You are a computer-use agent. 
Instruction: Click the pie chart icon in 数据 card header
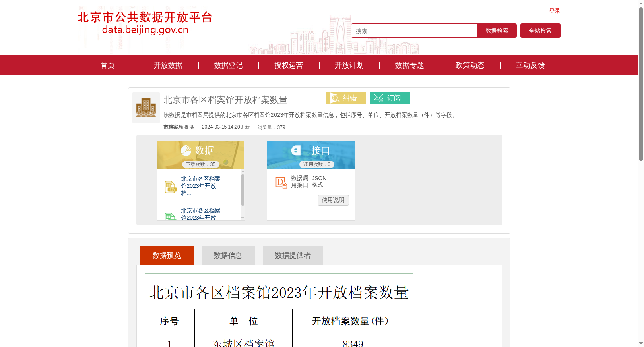186,151
